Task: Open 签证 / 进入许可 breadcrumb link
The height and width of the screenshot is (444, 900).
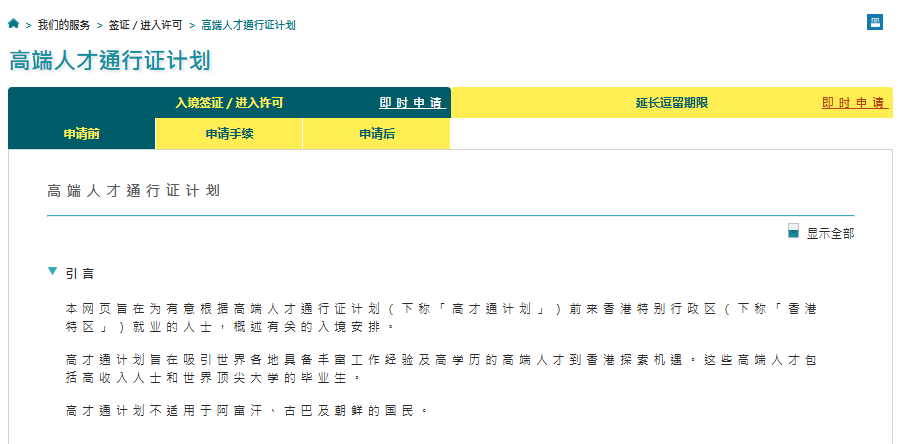Action: 145,25
